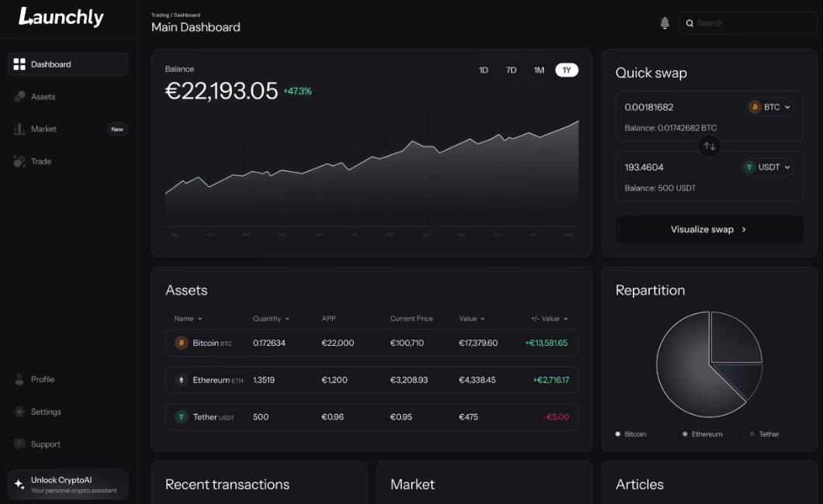The width and height of the screenshot is (823, 504).
Task: Click the Ethereum slice of pie chart
Action: [x=735, y=337]
